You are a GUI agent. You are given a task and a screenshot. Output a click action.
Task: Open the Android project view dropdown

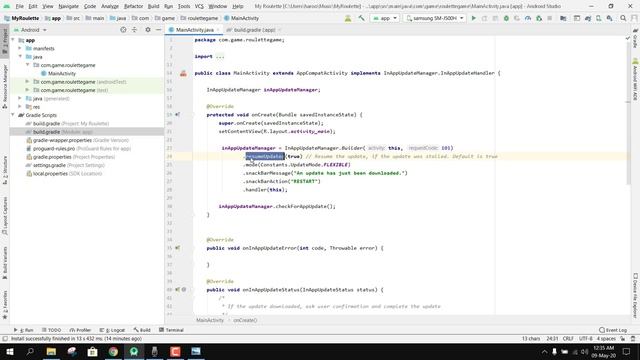[x=30, y=30]
